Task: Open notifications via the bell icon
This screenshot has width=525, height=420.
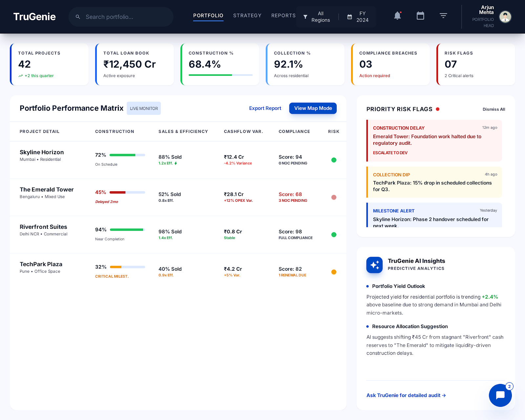Action: [397, 15]
